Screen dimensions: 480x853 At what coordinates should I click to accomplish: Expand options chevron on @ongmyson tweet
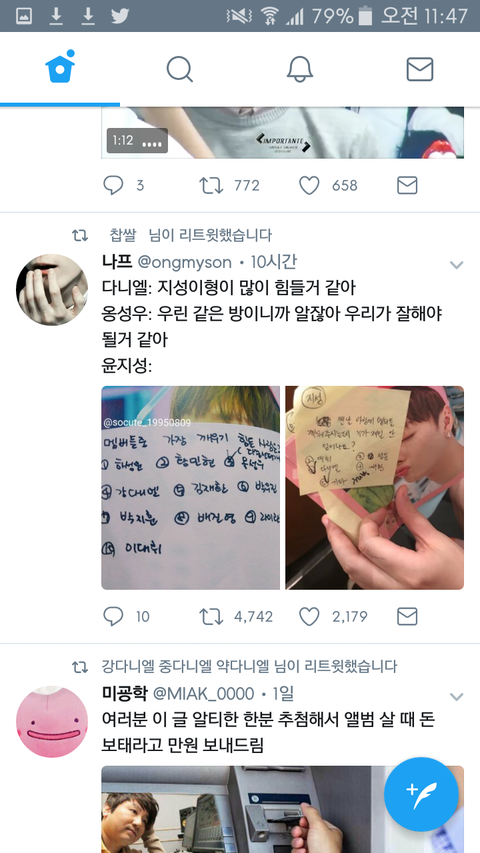point(456,265)
